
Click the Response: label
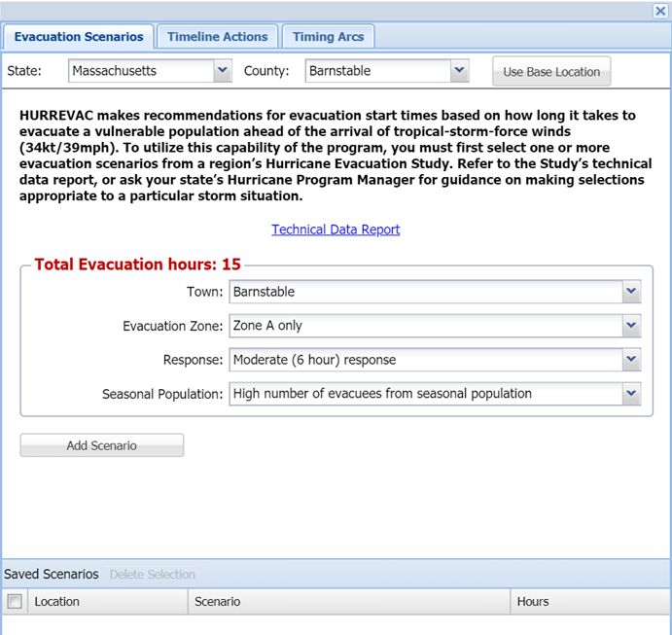[x=193, y=360]
